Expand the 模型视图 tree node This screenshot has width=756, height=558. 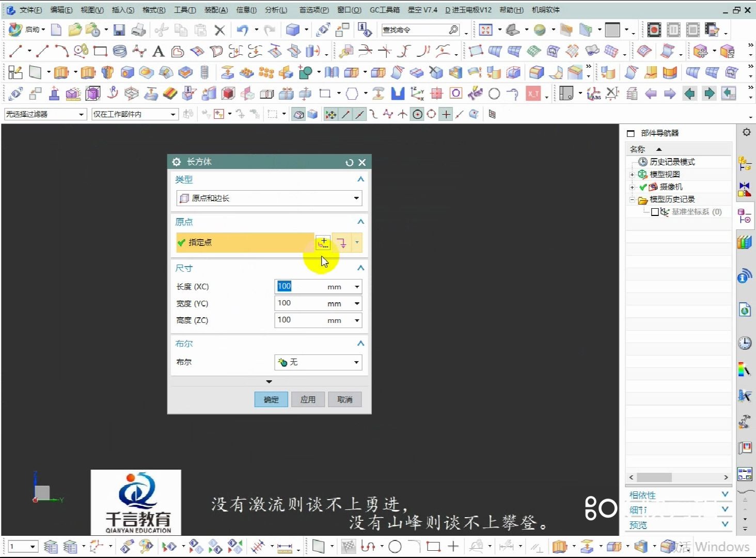[632, 174]
